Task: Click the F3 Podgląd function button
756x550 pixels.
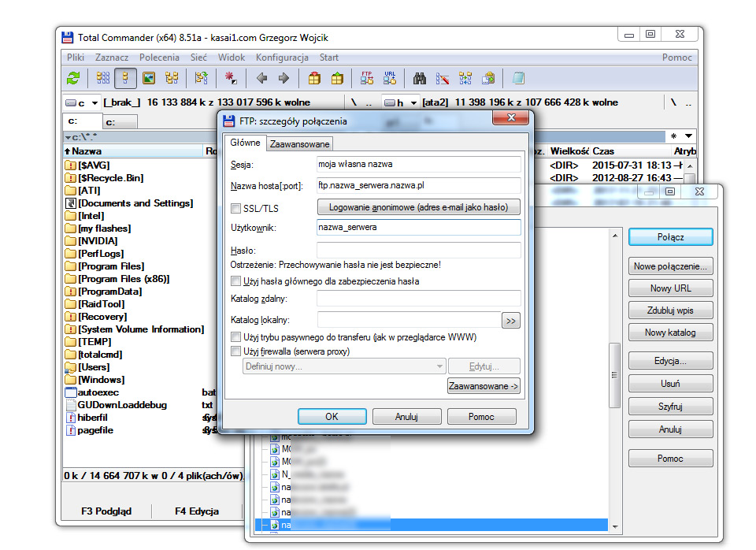Action: [106, 511]
